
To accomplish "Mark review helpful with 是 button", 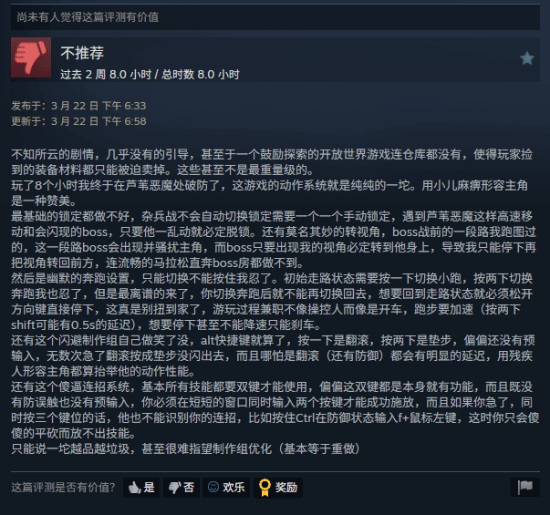I will click(x=141, y=487).
